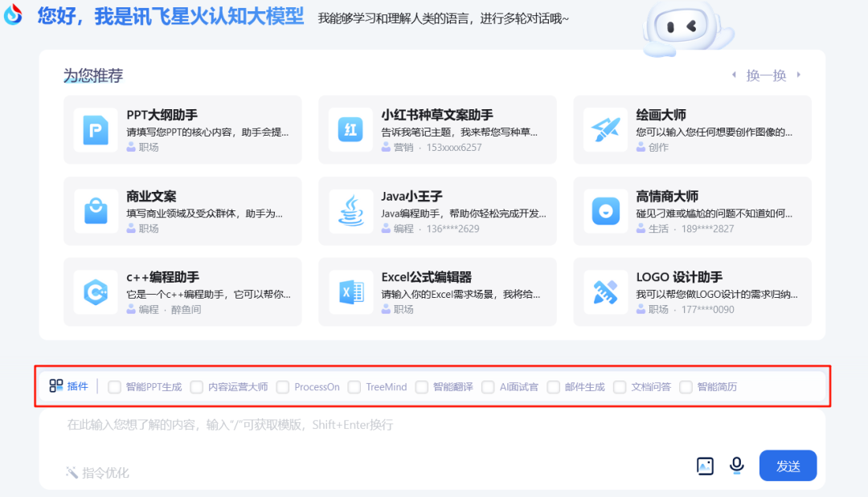Open the 小红书种草文案助手 card title

tap(436, 115)
